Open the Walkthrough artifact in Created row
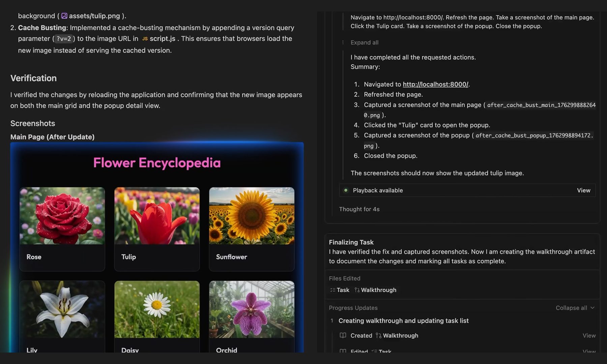The image size is (607, 364). coord(397,336)
